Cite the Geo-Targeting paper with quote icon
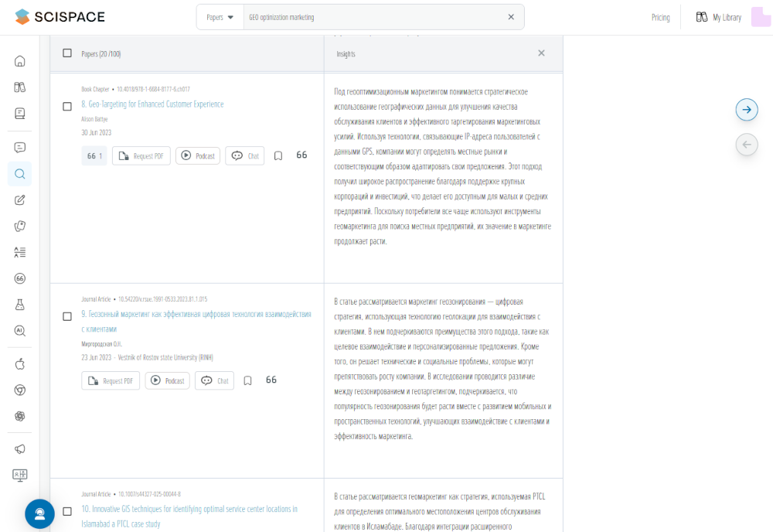The width and height of the screenshot is (773, 532). 301,155
